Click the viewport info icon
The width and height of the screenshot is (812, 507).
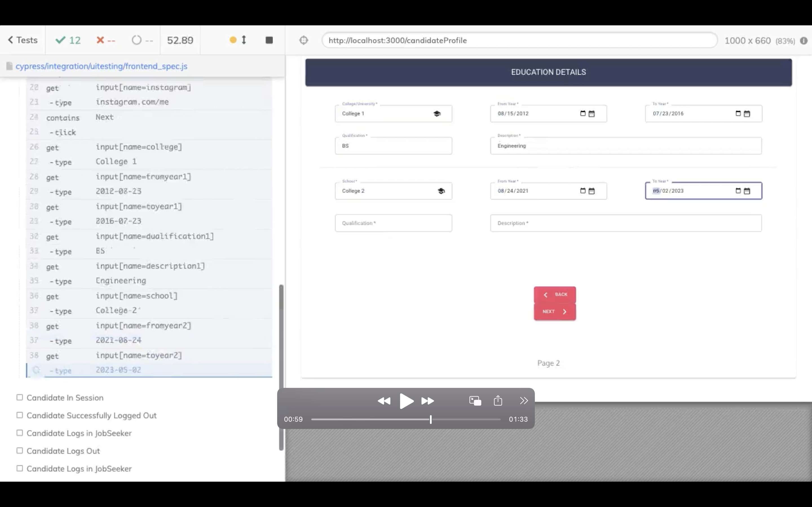tap(804, 41)
